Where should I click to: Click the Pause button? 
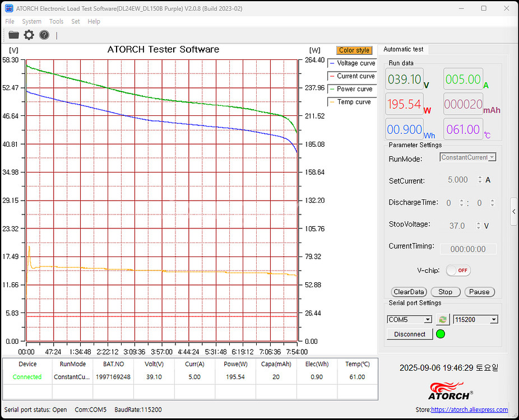click(x=479, y=292)
